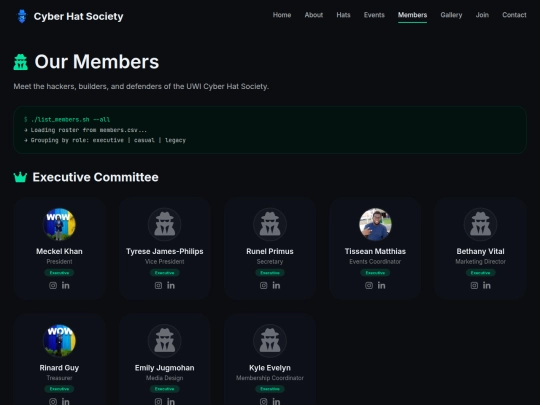
Task: Click the Cyber Hat Society logo icon
Action: 22,16
